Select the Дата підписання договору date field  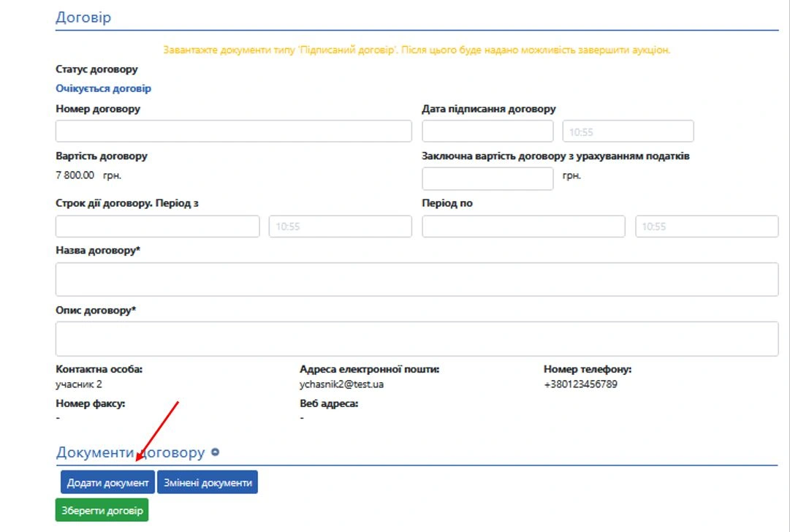pos(487,132)
